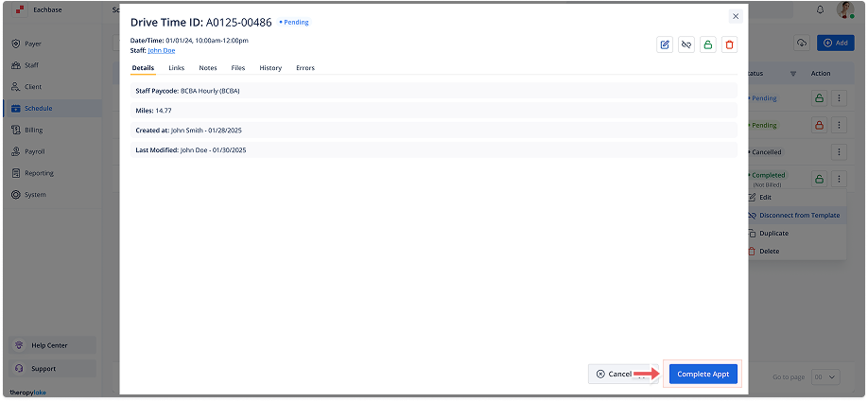Open Client in the sidebar
The image size is (868, 402).
tap(52, 87)
